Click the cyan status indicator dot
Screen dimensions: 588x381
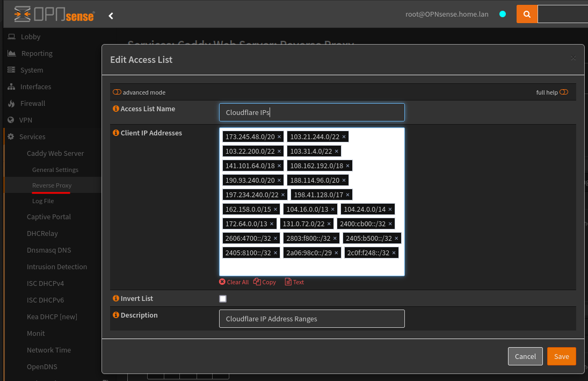coord(503,15)
